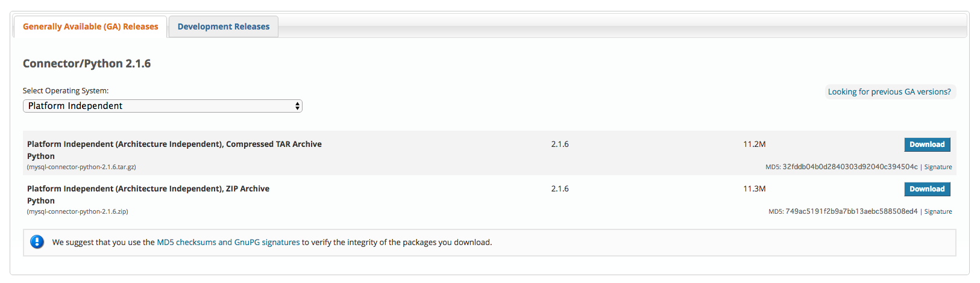Open Signature link for the tar.gz file
980x283 pixels.
coord(938,167)
